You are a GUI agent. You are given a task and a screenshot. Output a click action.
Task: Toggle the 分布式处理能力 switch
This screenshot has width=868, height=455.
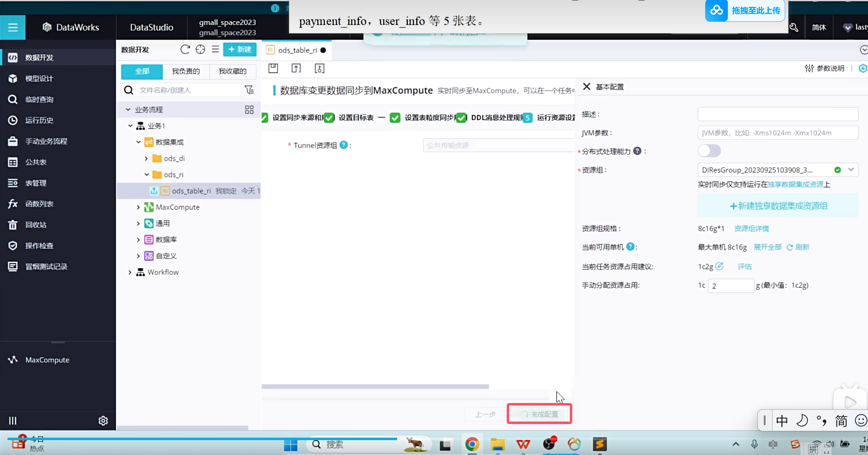pyautogui.click(x=709, y=151)
